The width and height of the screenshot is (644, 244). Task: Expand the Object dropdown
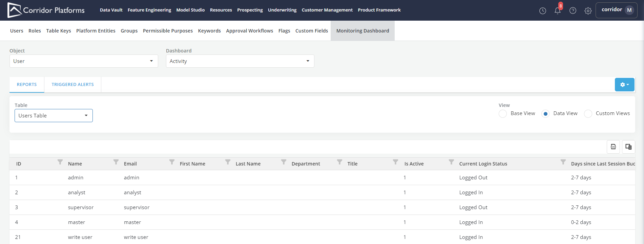click(x=84, y=61)
